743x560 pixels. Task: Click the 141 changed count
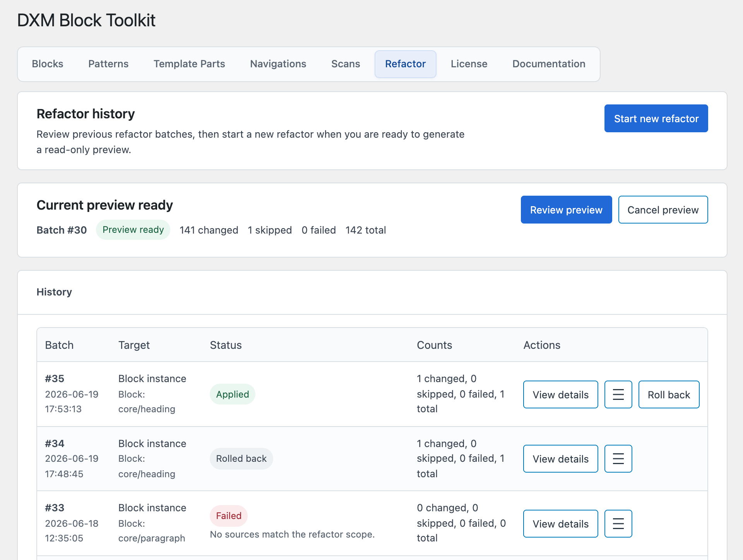(209, 230)
